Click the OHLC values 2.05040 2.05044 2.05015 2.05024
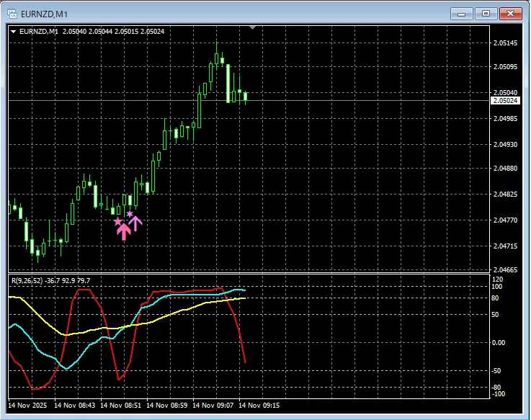 [x=113, y=32]
